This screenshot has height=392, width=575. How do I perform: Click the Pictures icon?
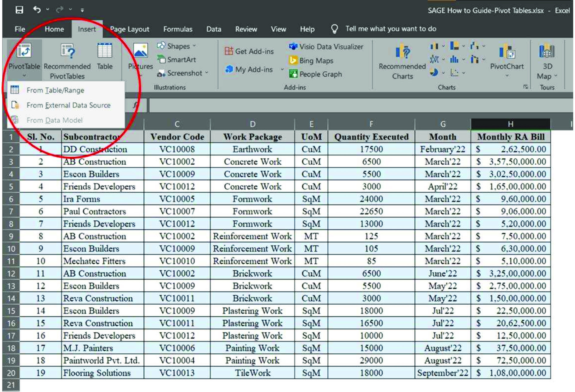(140, 51)
